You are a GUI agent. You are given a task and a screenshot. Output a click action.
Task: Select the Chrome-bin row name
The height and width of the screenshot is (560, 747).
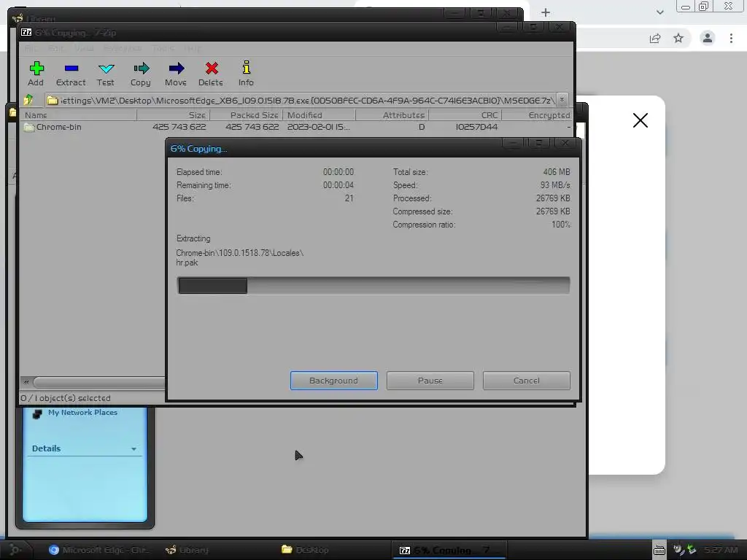59,127
